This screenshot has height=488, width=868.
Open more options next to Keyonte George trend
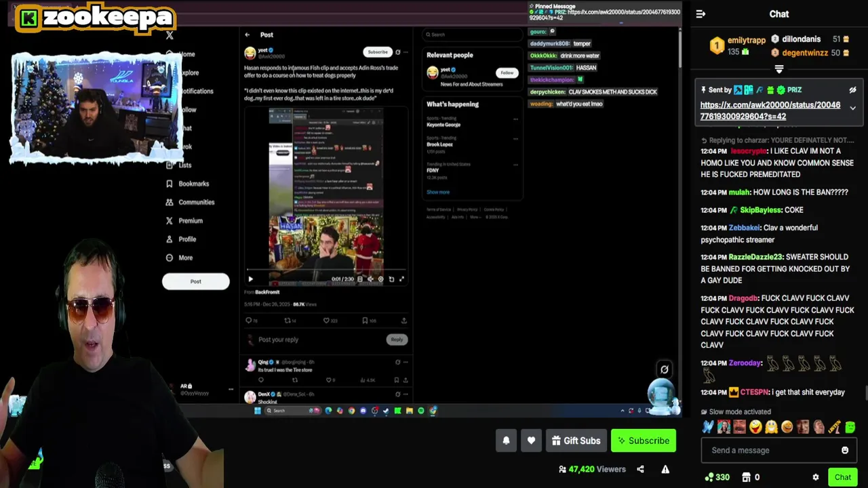click(515, 119)
